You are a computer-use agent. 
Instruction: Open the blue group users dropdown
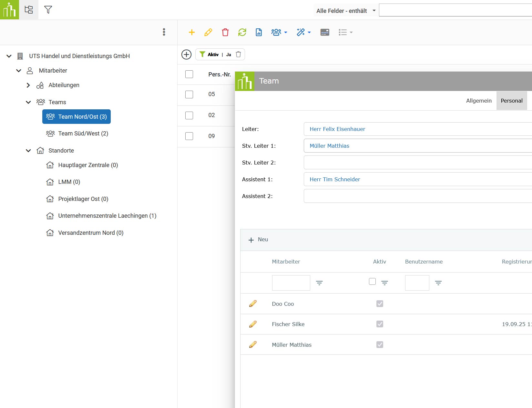(279, 32)
